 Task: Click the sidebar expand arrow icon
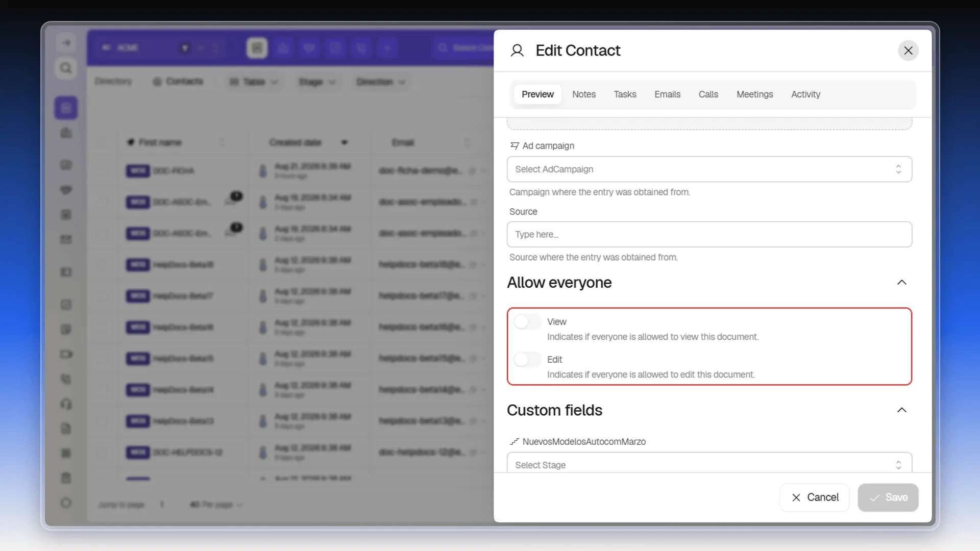click(66, 43)
